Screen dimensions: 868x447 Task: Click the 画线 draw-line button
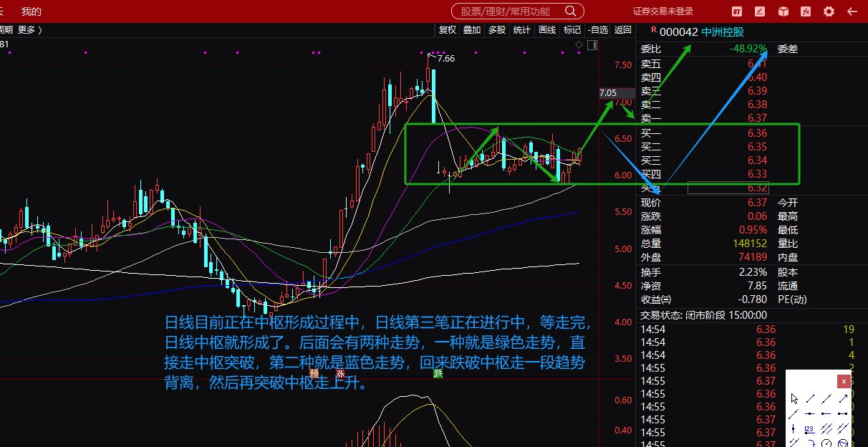coord(547,29)
